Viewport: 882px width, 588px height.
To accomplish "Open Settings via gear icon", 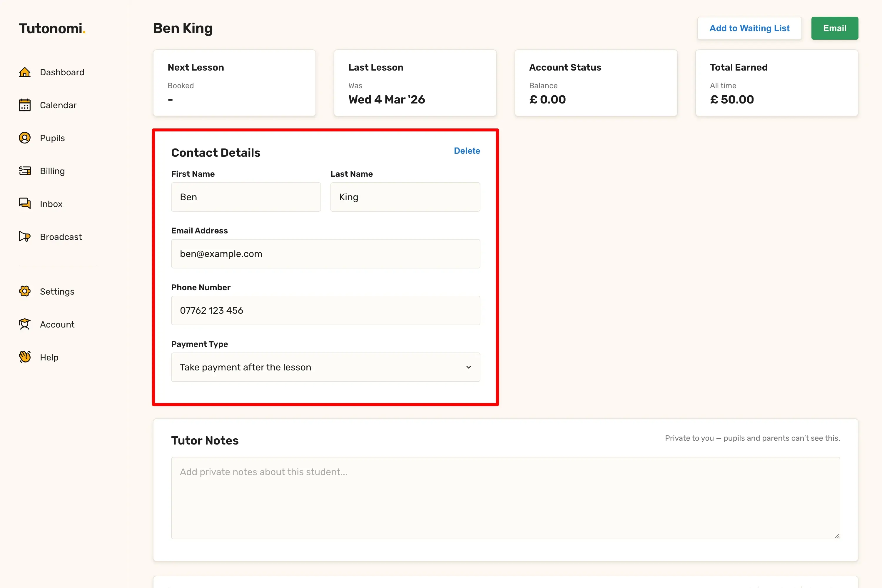I will point(25,291).
